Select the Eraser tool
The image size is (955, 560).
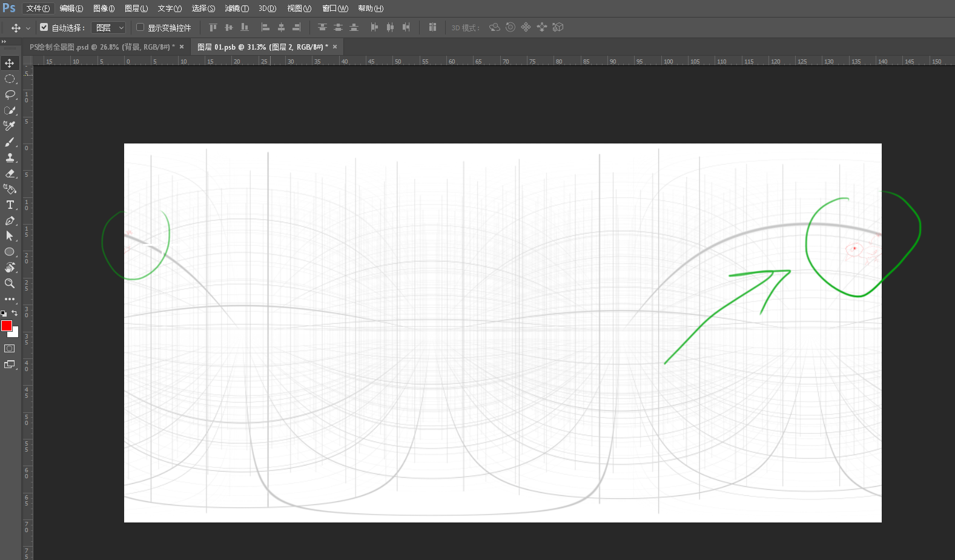click(x=10, y=173)
